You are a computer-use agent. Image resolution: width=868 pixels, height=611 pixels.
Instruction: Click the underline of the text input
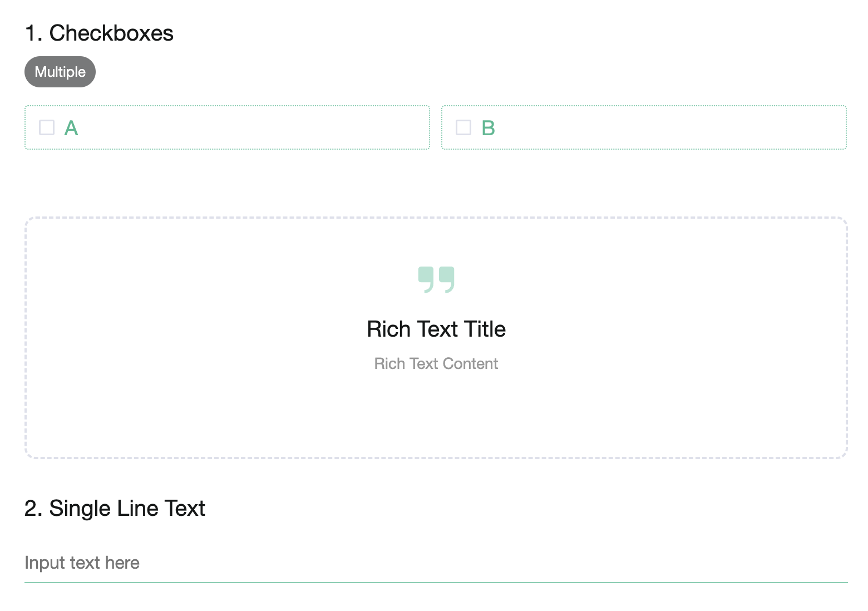(x=436, y=582)
